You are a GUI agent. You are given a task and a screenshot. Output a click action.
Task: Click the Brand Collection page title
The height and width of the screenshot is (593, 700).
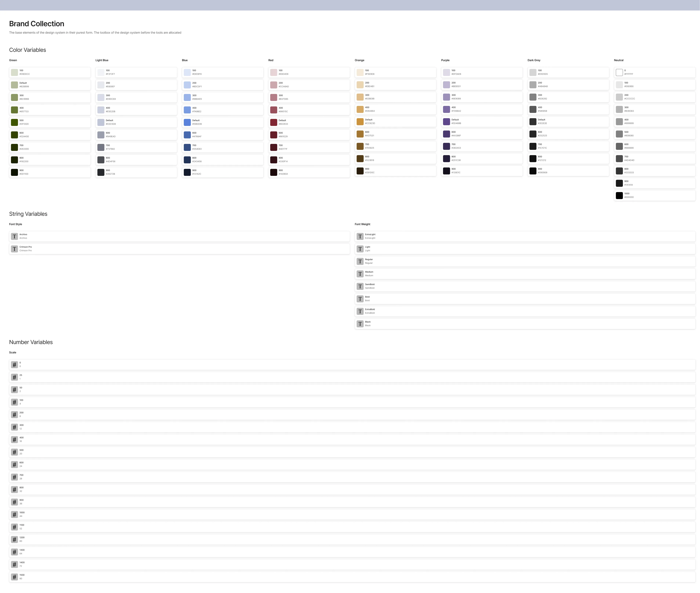tap(37, 23)
